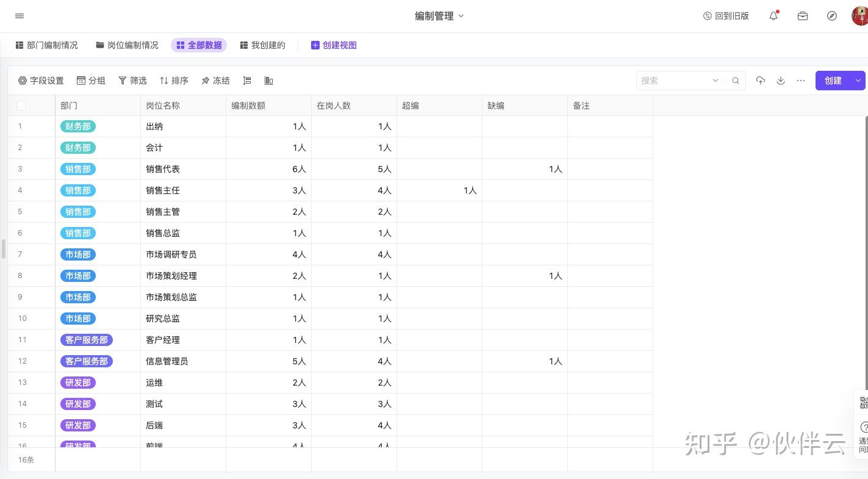This screenshot has height=479, width=868.
Task: Click the 回到旧版 link
Action: click(726, 16)
